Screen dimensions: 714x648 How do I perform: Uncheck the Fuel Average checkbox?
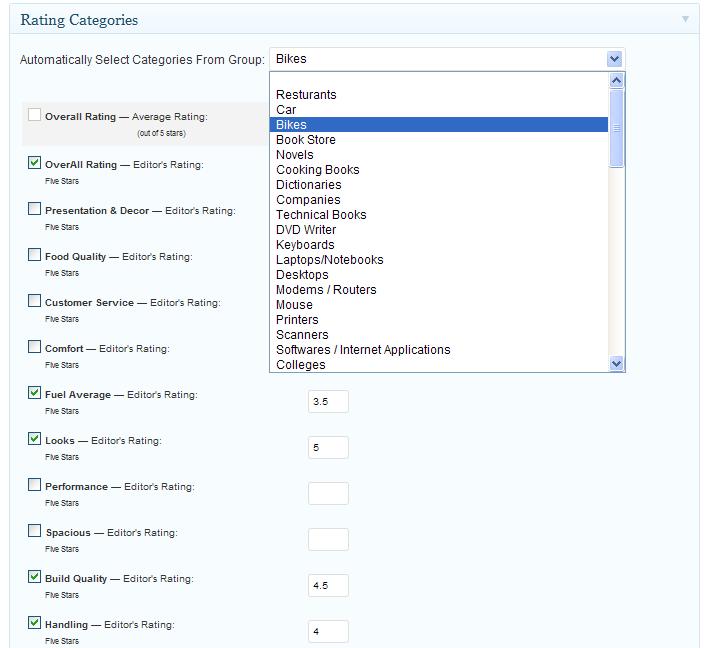pos(34,393)
